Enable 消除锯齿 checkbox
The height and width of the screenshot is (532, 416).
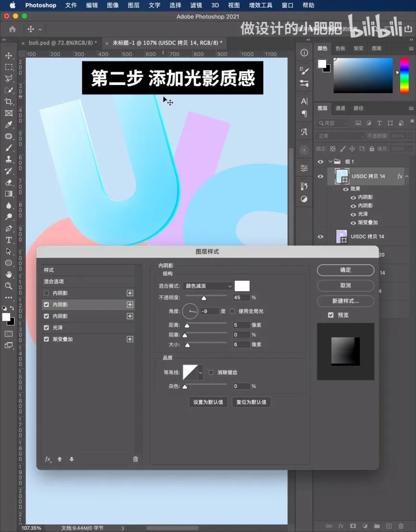(x=211, y=372)
